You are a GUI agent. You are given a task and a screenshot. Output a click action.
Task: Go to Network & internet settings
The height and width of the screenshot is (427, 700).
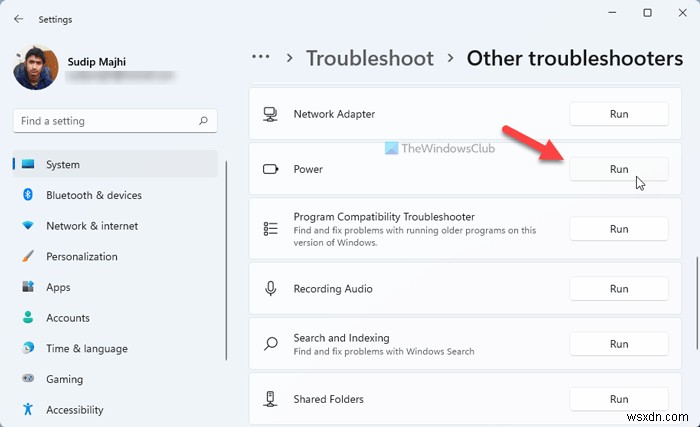[x=92, y=226]
